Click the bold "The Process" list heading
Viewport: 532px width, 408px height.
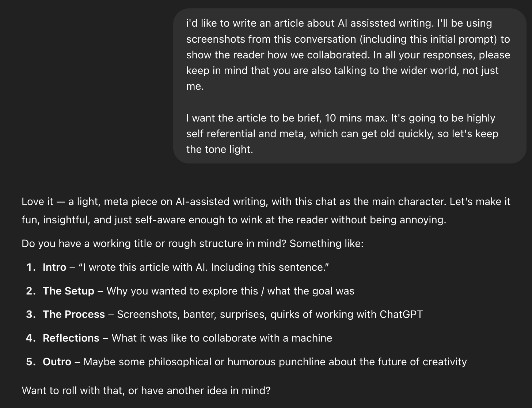pyautogui.click(x=74, y=314)
